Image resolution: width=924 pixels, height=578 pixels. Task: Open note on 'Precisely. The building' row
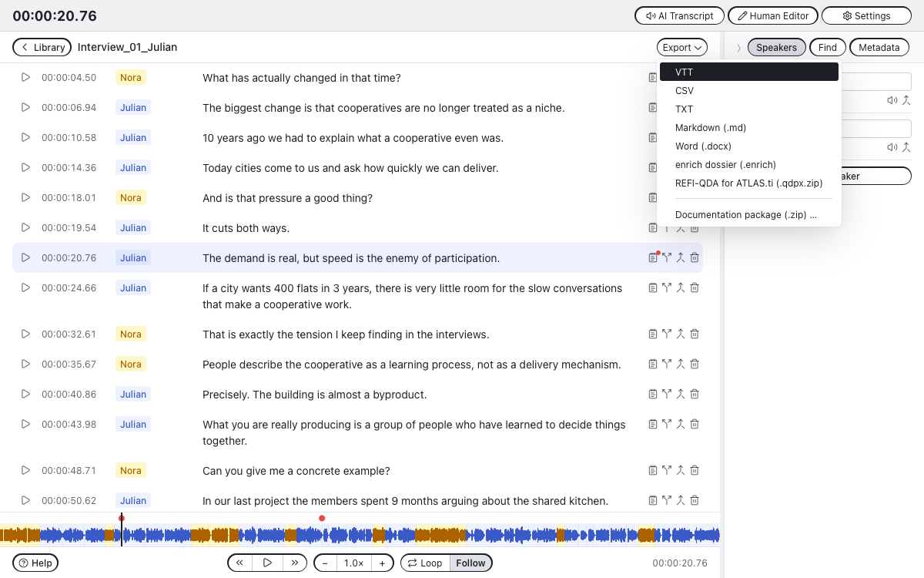coord(653,394)
